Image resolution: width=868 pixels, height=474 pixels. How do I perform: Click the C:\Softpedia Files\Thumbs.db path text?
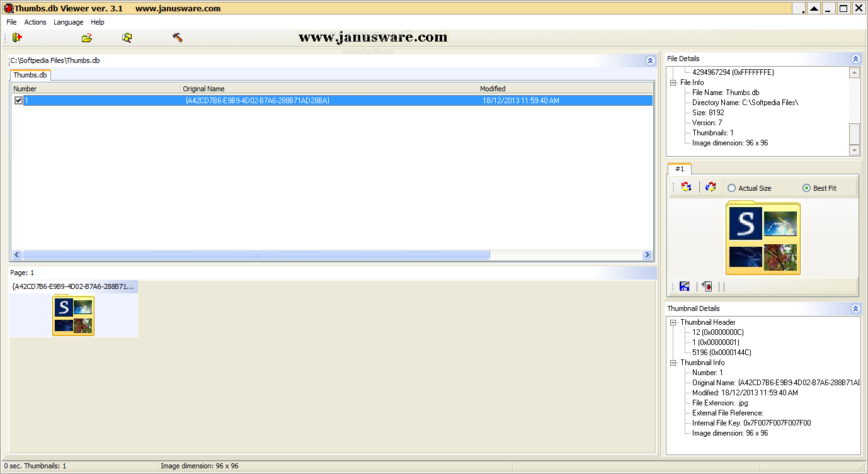pos(55,61)
